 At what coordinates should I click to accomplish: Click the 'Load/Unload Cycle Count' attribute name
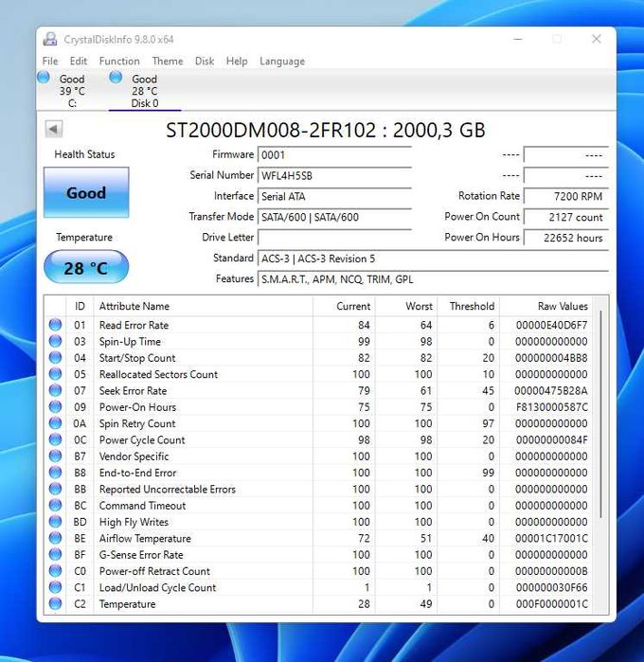157,587
